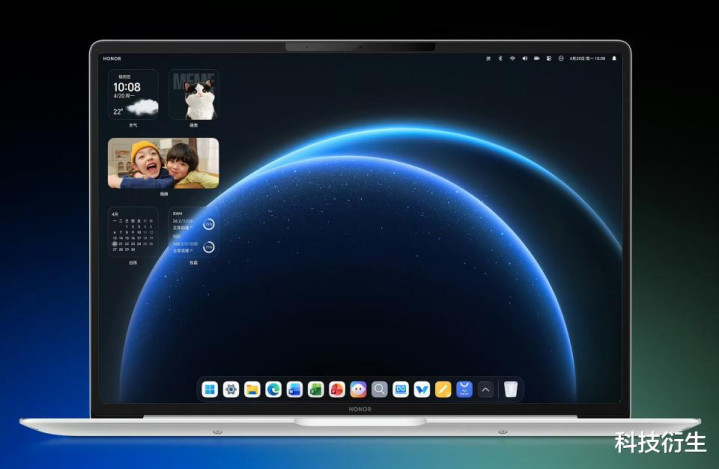Open the weather widget showing 10:08
The height and width of the screenshot is (469, 719).
133,95
